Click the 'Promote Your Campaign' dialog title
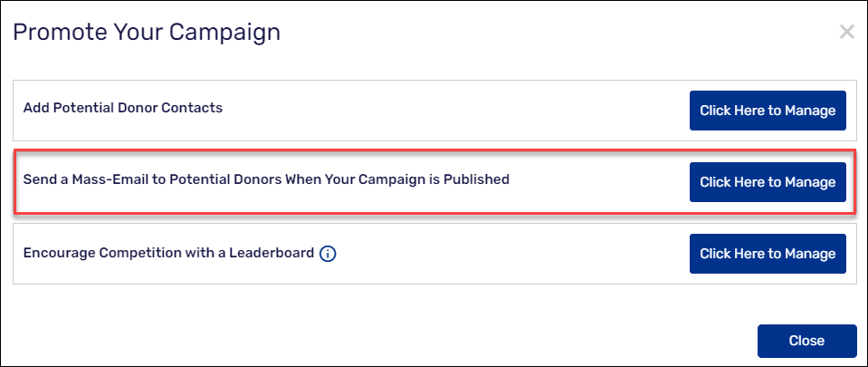 tap(147, 33)
